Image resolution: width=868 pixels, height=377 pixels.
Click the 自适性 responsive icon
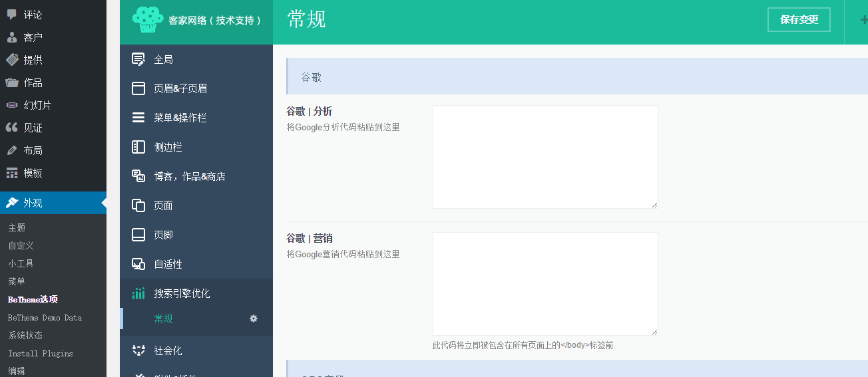[138, 264]
